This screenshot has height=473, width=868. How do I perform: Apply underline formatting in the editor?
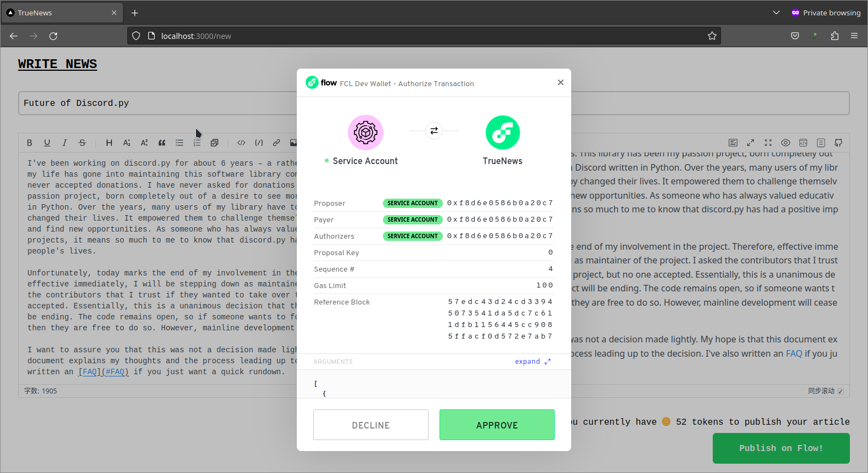pyautogui.click(x=47, y=143)
